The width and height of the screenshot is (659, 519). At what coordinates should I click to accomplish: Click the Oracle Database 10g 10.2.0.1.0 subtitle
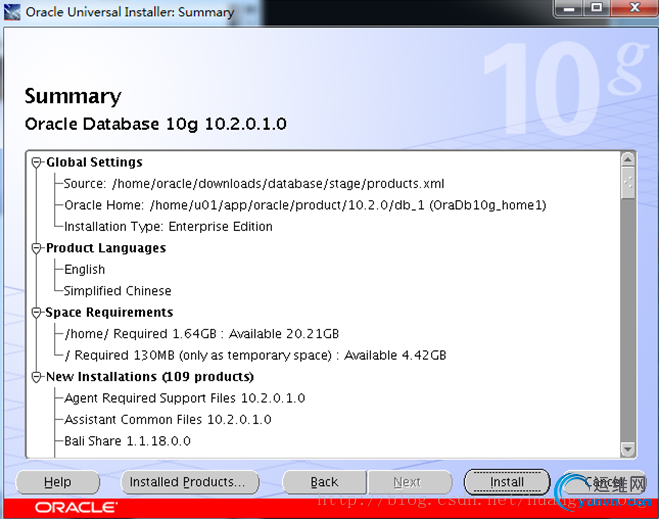156,124
